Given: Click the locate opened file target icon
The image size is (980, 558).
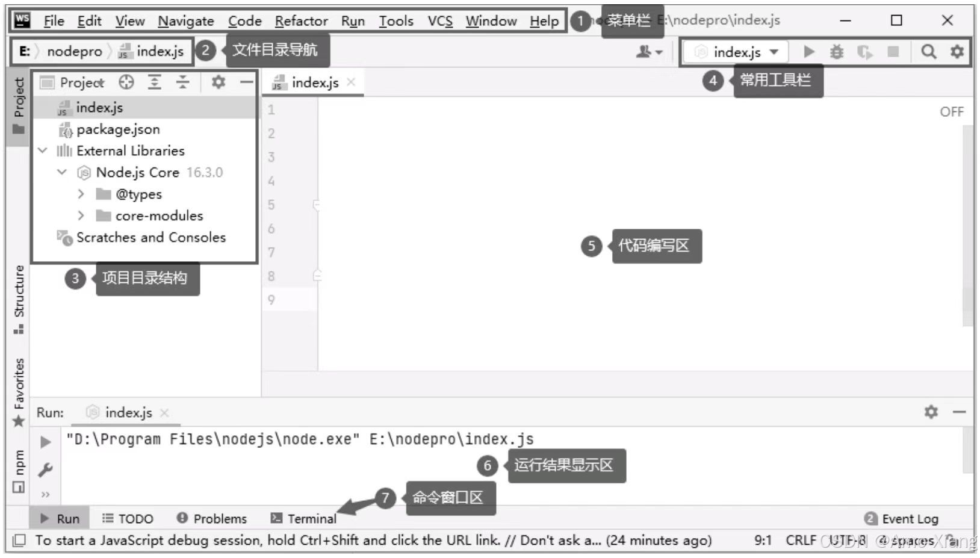Looking at the screenshot, I should pos(126,82).
